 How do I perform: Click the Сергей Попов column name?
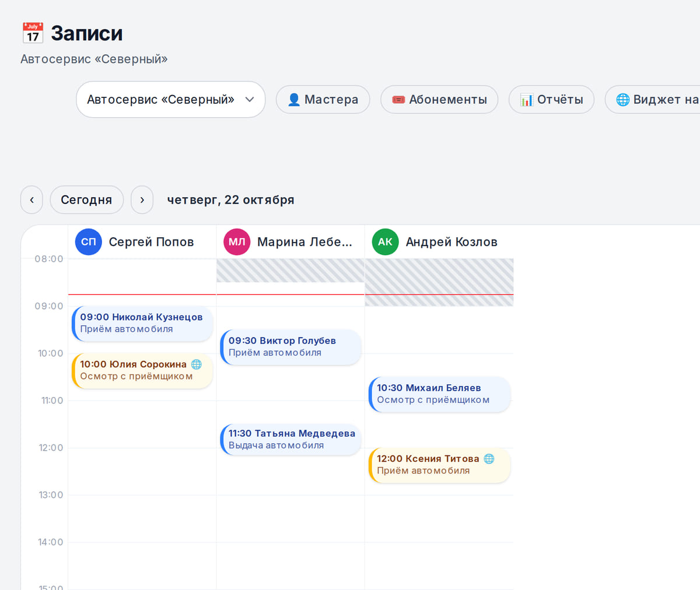151,242
